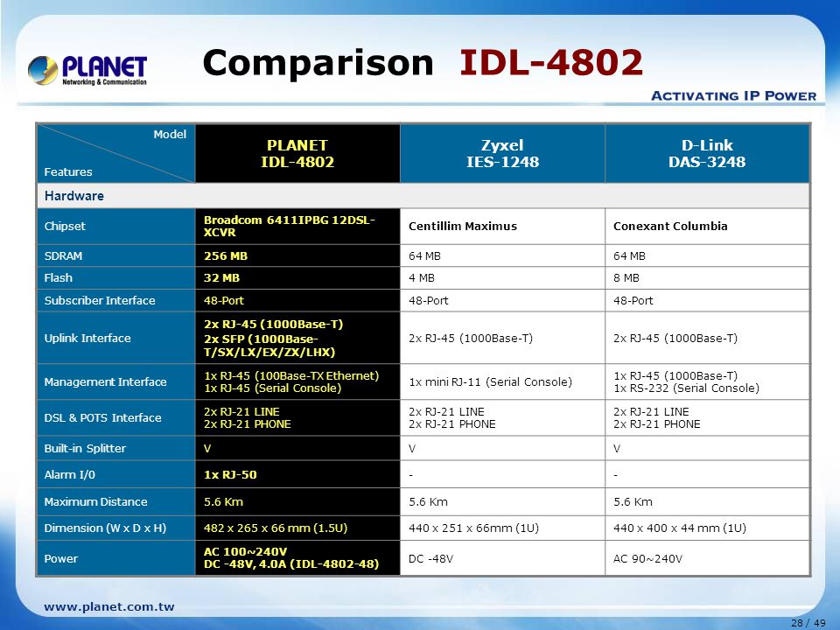Click the 'Maximum Distance' row label
Viewport: 840px width, 630px height.
(96, 502)
